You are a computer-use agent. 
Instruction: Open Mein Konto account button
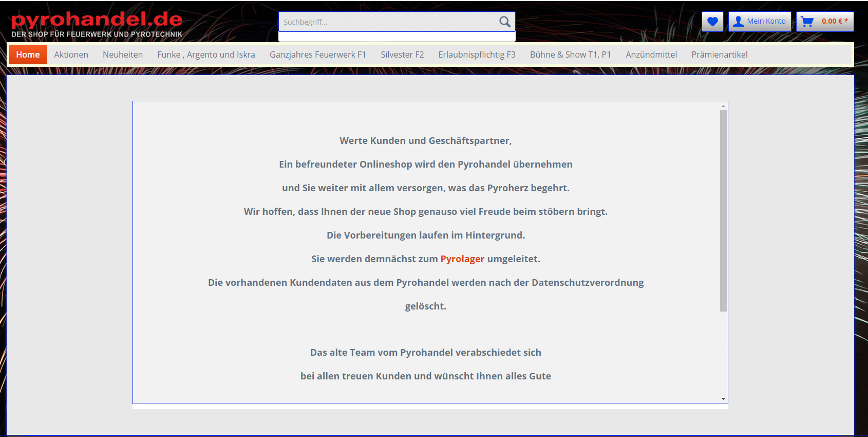760,22
